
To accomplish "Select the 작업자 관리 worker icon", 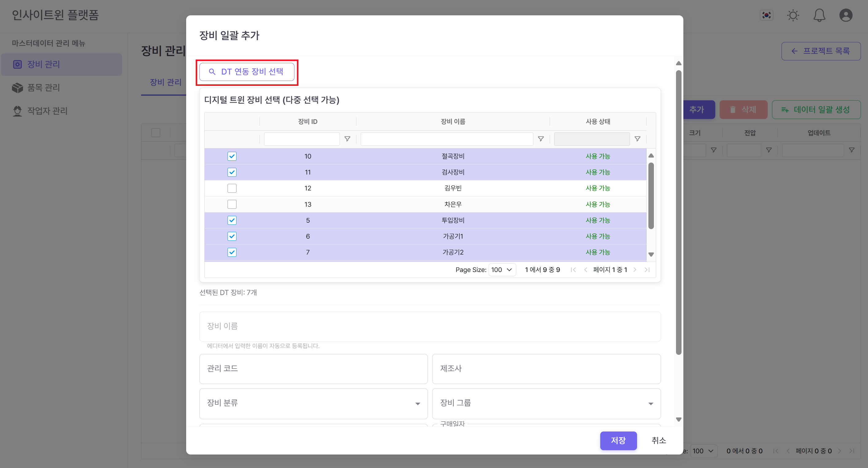I will (17, 111).
